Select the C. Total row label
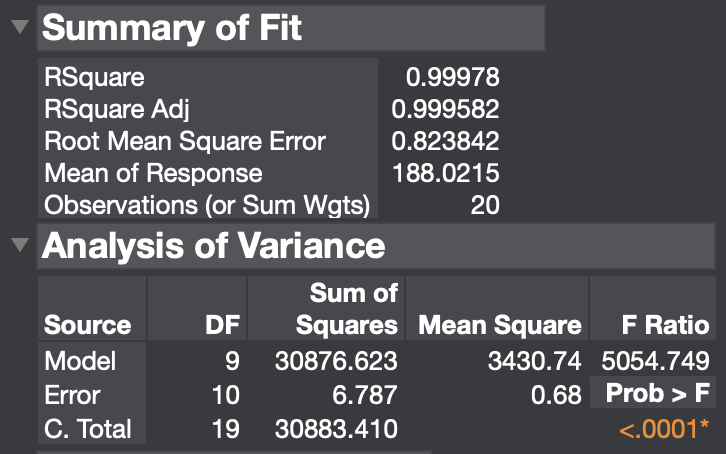Screen dimensions: 726x454 [88, 429]
